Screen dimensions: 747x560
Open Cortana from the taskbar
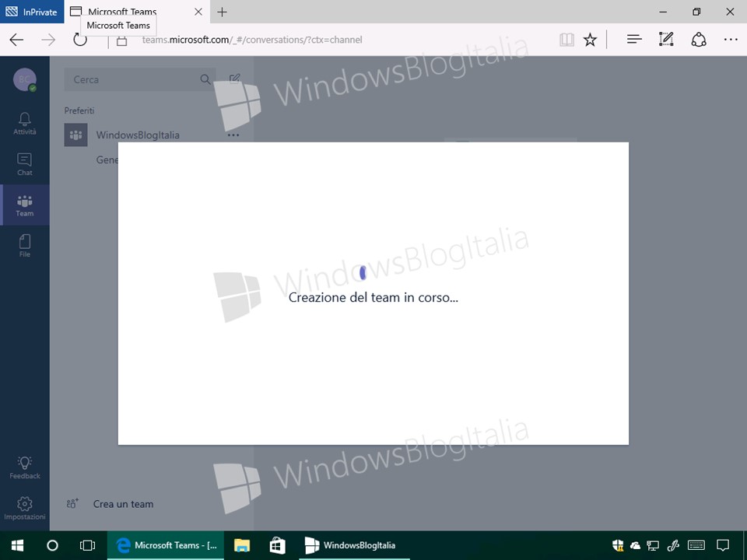(x=52, y=545)
